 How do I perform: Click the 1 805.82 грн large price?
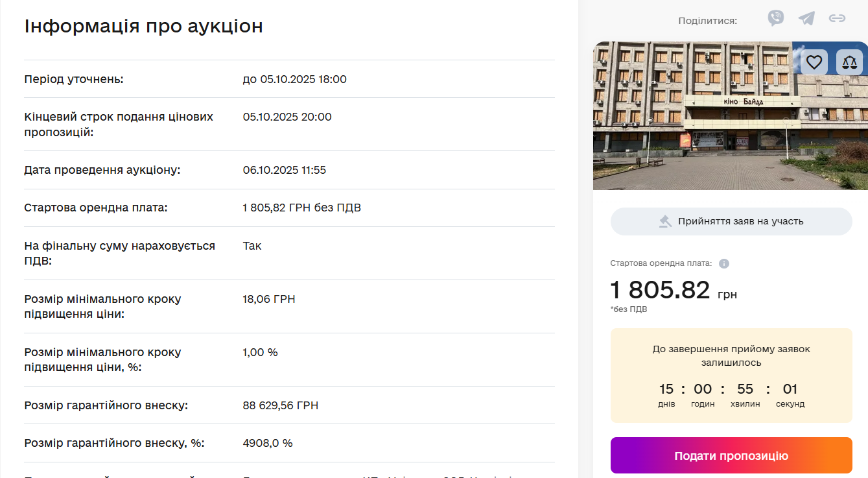tap(661, 290)
